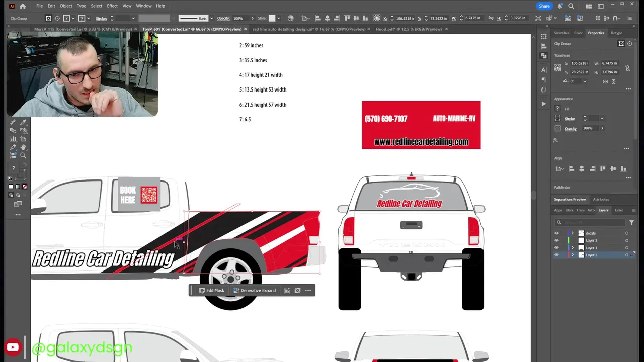Click the underlined Opacity link in Appearance
Screen dimensions: 644x362
pos(571,128)
